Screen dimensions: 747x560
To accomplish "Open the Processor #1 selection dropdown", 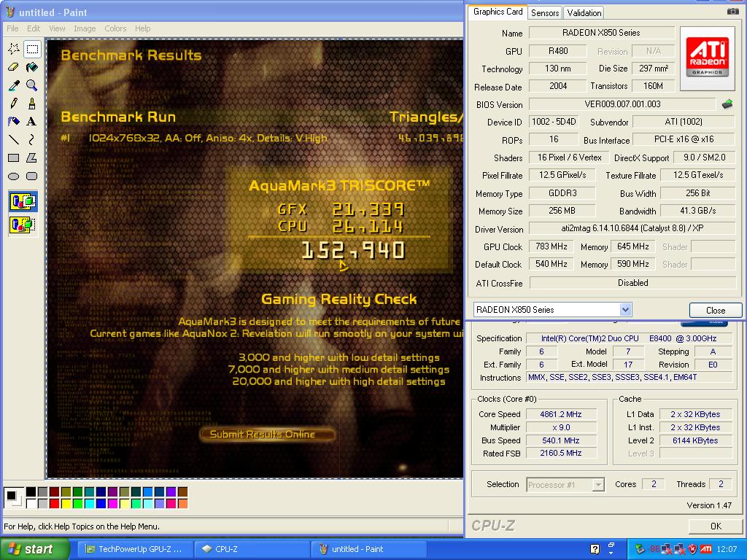I will tap(598, 485).
